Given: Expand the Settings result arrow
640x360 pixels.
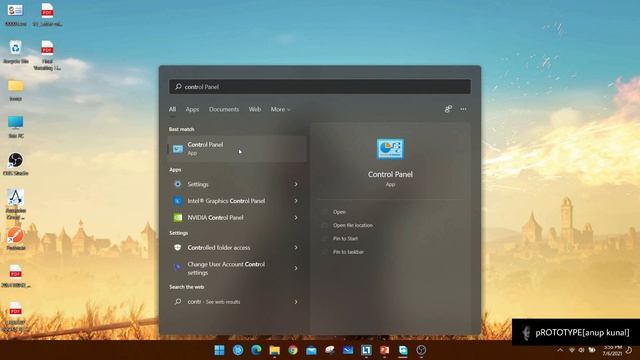Looking at the screenshot, I should click(296, 184).
